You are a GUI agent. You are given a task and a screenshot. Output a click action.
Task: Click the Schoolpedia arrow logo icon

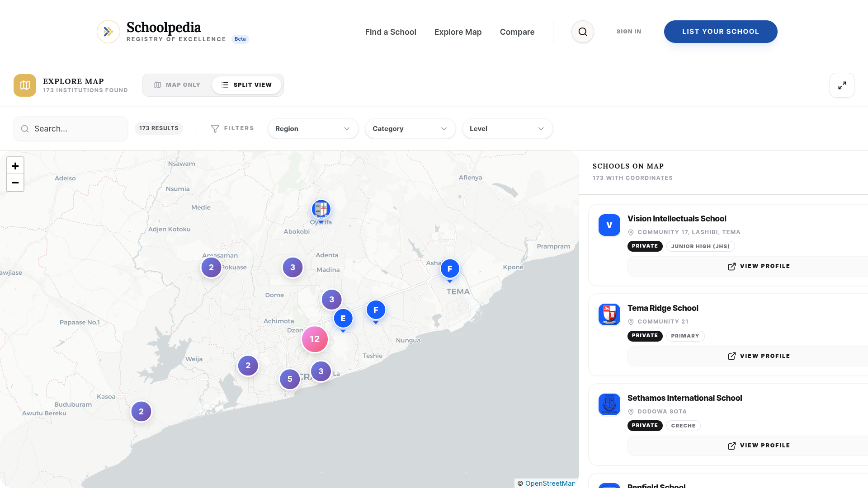click(108, 32)
